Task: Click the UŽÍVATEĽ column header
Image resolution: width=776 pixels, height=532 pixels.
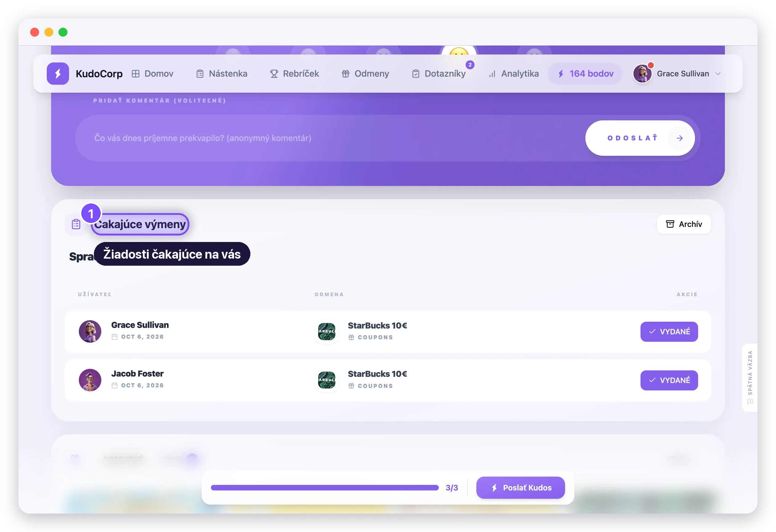Action: (x=95, y=294)
